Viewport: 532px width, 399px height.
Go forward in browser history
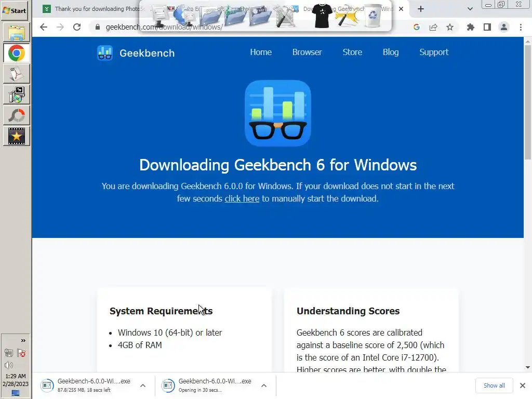[60, 27]
